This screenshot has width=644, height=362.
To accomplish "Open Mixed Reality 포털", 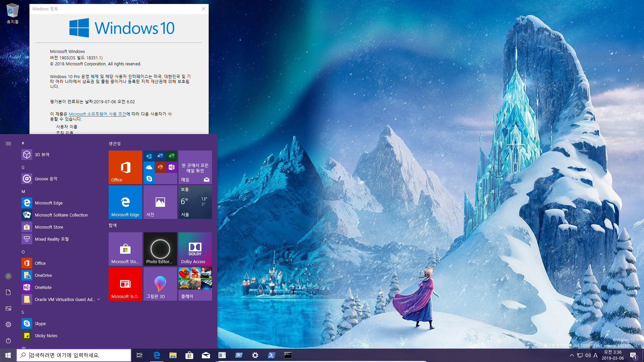I will point(60,239).
